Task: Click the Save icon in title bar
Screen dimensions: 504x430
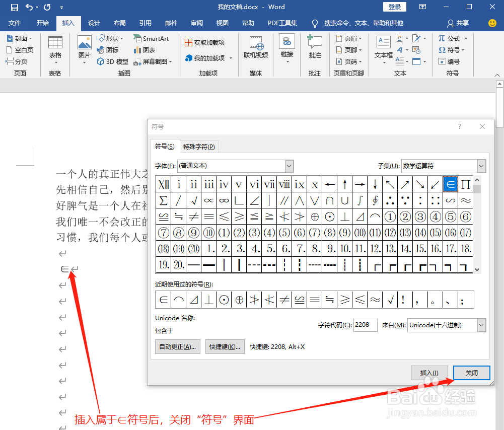Action: (x=15, y=7)
